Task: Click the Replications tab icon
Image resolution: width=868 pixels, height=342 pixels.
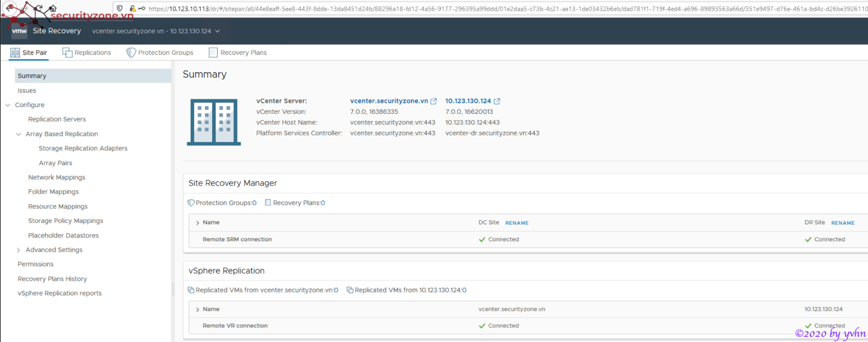Action: (x=67, y=53)
